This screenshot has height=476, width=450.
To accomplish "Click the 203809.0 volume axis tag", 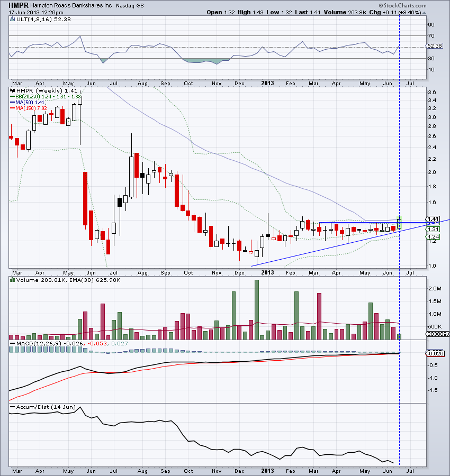I will click(x=438, y=334).
